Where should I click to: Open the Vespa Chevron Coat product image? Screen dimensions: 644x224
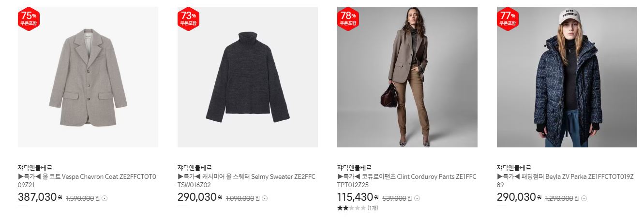point(88,77)
